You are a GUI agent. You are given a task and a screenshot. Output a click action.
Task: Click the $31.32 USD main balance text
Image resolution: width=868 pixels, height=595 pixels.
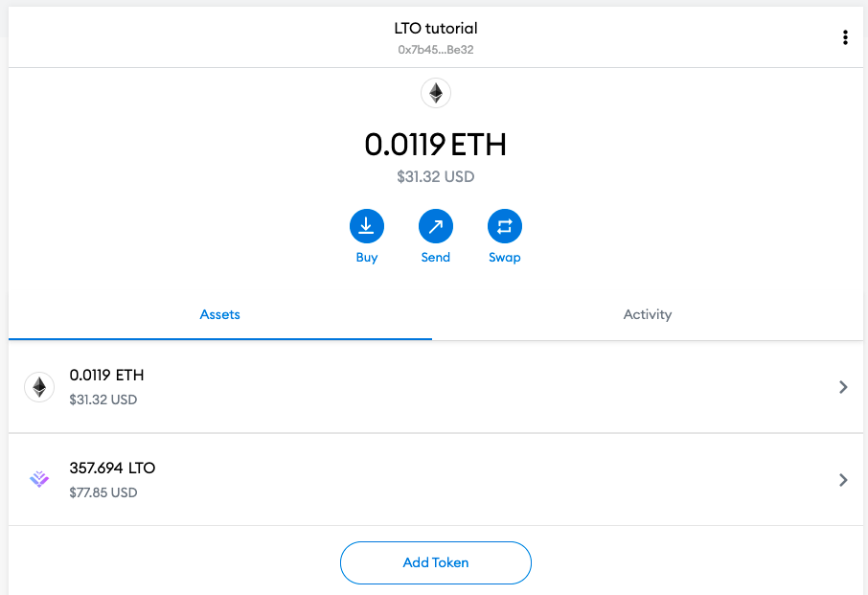(x=436, y=176)
